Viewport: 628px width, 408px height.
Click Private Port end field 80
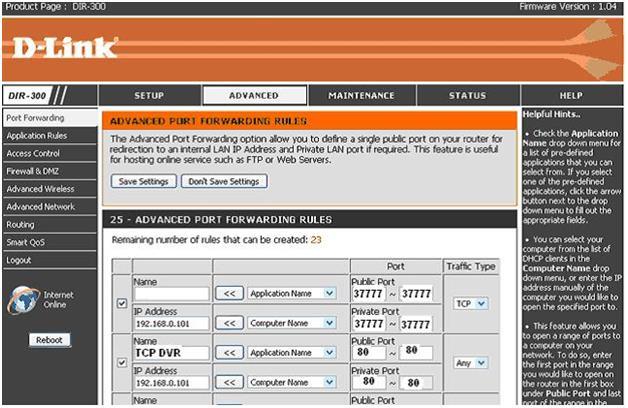[416, 382]
